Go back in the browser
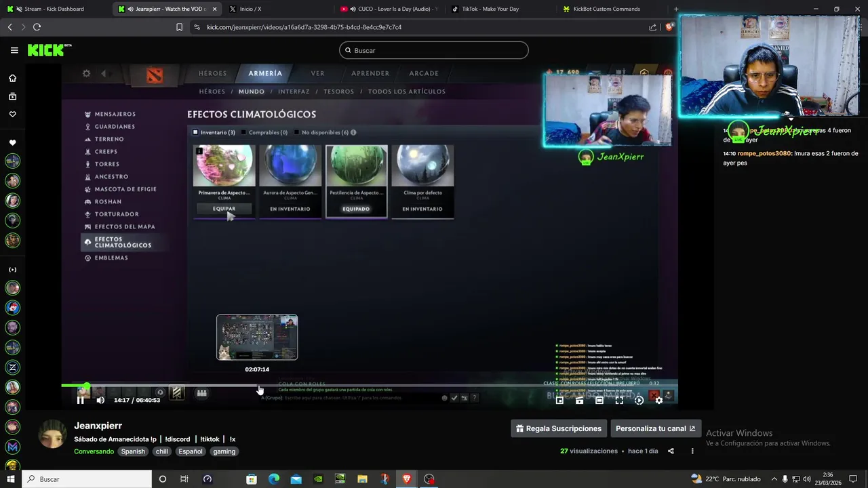 (x=9, y=27)
